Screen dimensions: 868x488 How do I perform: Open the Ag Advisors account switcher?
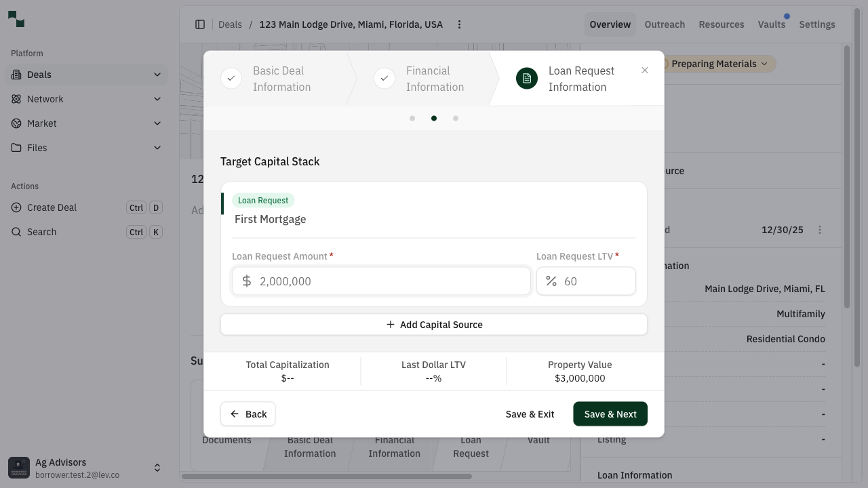click(157, 467)
